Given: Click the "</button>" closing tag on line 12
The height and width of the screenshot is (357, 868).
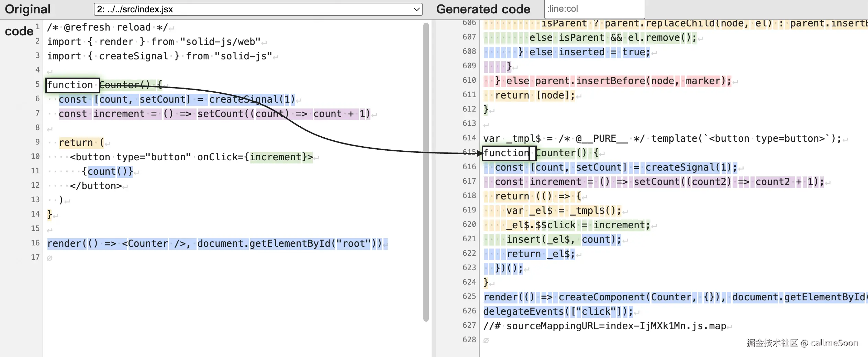Looking at the screenshot, I should [96, 186].
